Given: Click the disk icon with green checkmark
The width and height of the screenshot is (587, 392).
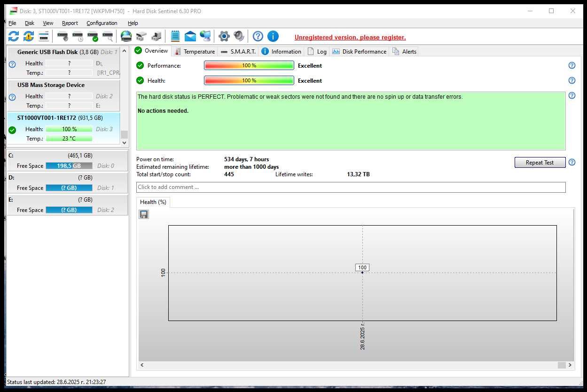Looking at the screenshot, I should pyautogui.click(x=93, y=36).
